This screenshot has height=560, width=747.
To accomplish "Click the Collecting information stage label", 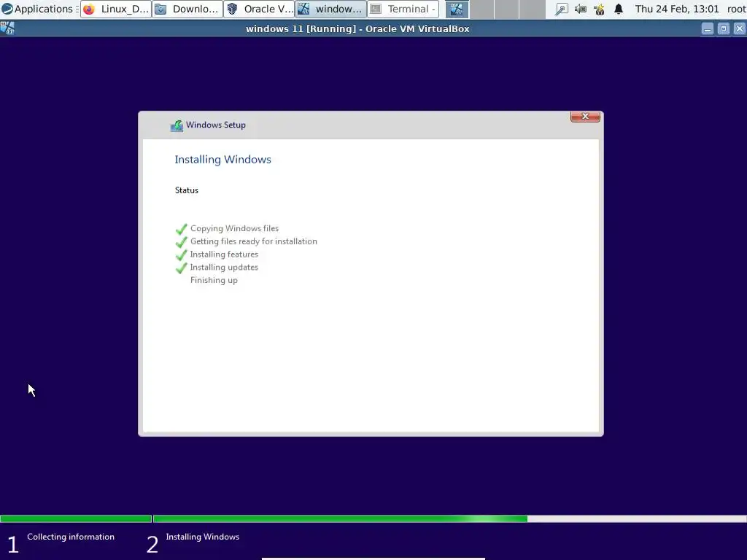I will [71, 537].
